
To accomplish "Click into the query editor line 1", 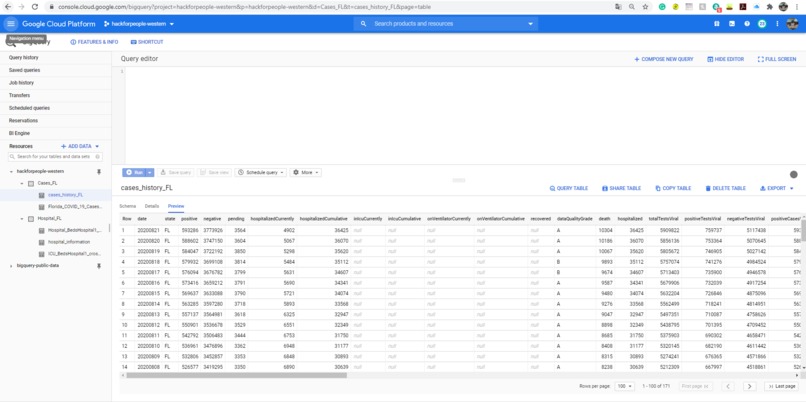I will click(x=463, y=71).
